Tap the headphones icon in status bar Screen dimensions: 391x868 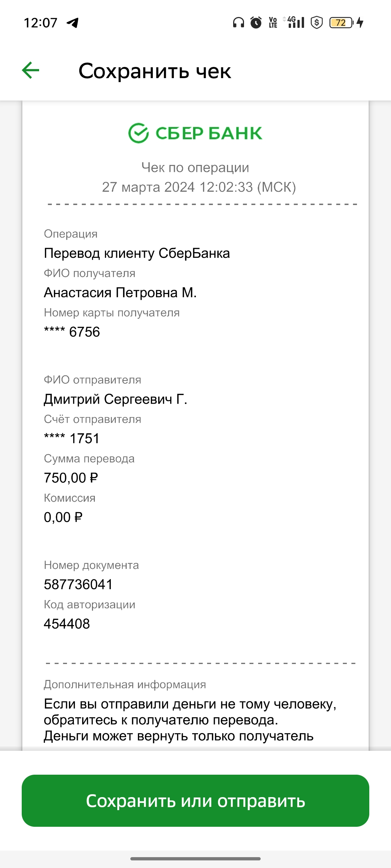238,22
